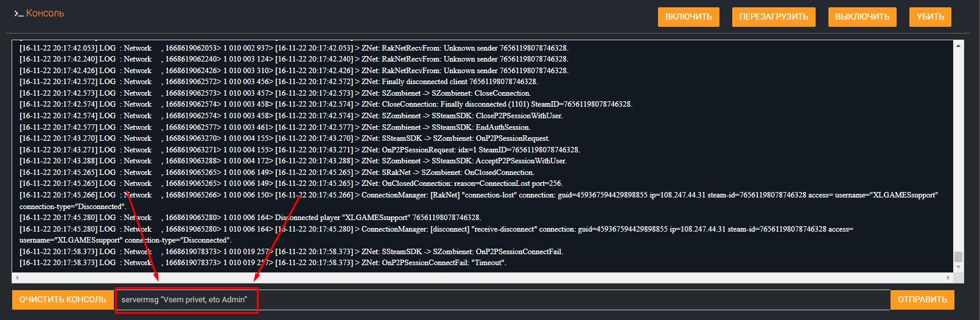Click the horizontal scrollbar track under log
Screen dimensions: 980x320
coord(481,277)
